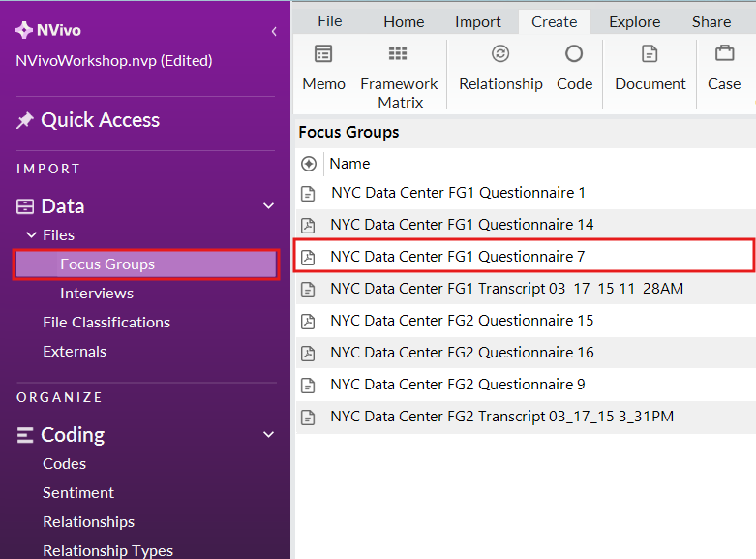Create a new Memo
Screen dimensions: 756x559
point(323,68)
